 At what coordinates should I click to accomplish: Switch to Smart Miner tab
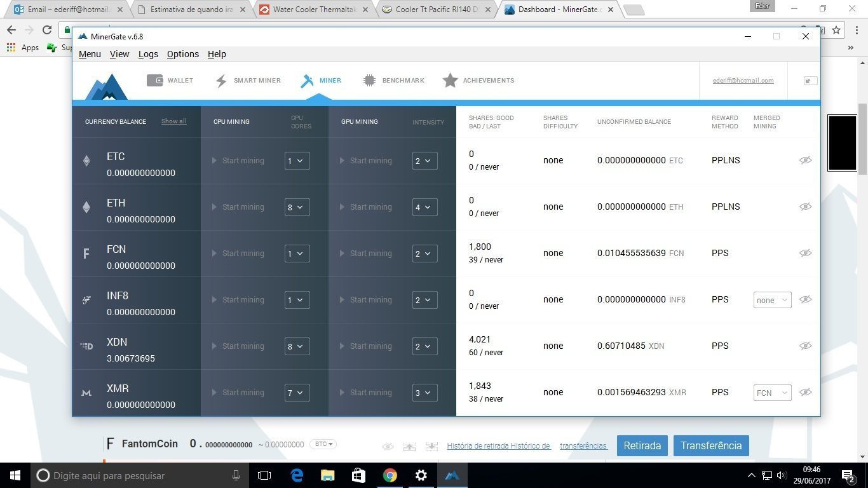(248, 81)
